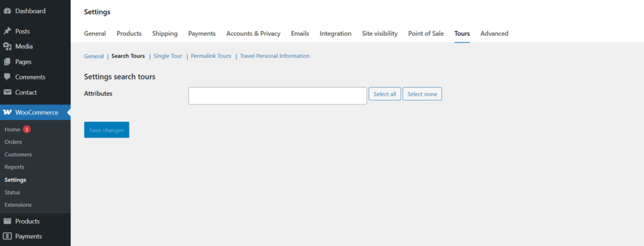Open the General tours subsection link

pyautogui.click(x=94, y=56)
